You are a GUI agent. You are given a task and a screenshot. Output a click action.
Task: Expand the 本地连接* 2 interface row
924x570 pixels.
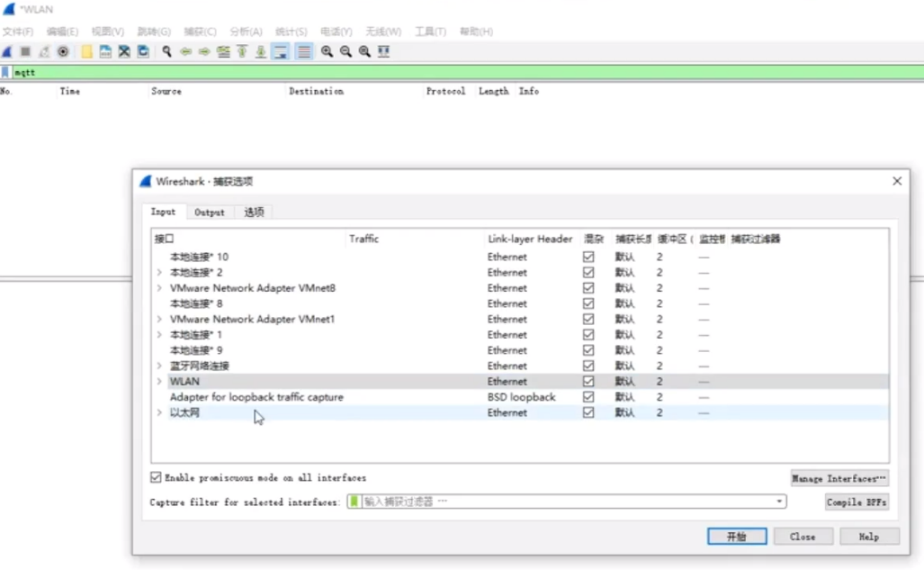[x=159, y=273]
